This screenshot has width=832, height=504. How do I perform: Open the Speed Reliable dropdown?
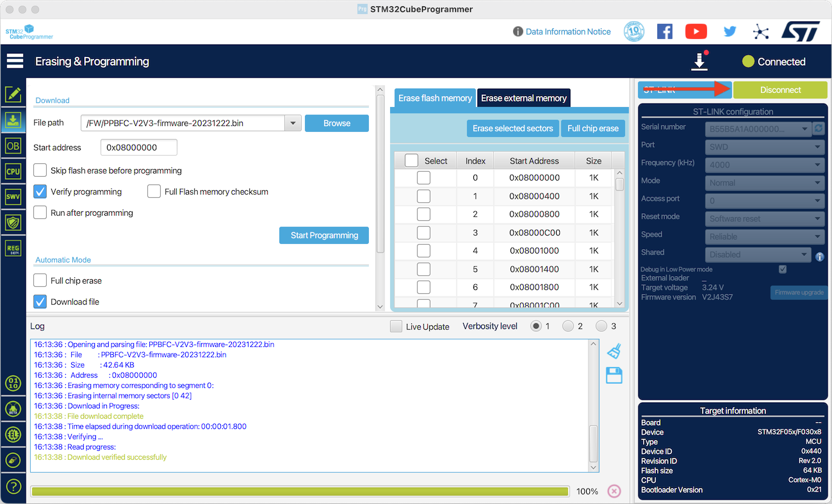(x=765, y=236)
